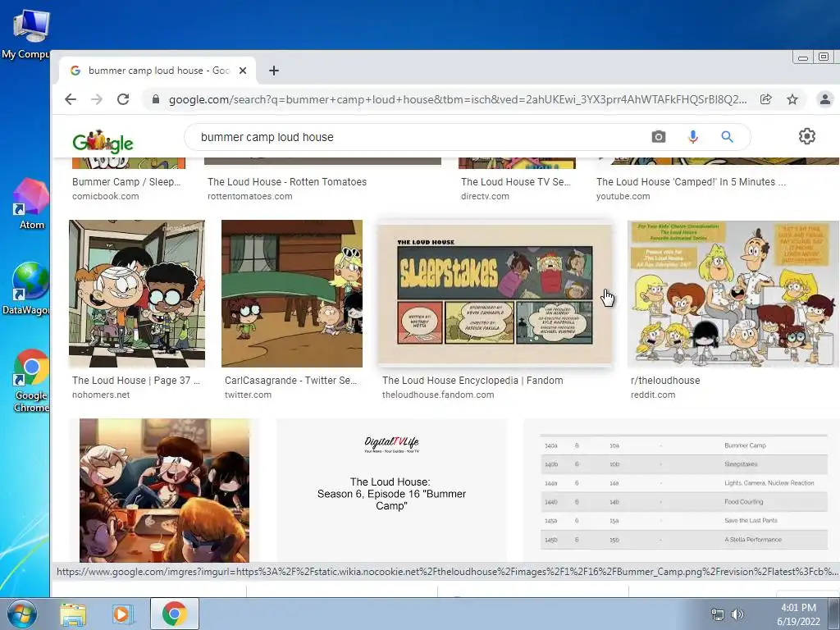This screenshot has width=840, height=630.
Task: Select the DataWagon desktop shortcut
Action: click(x=25, y=289)
